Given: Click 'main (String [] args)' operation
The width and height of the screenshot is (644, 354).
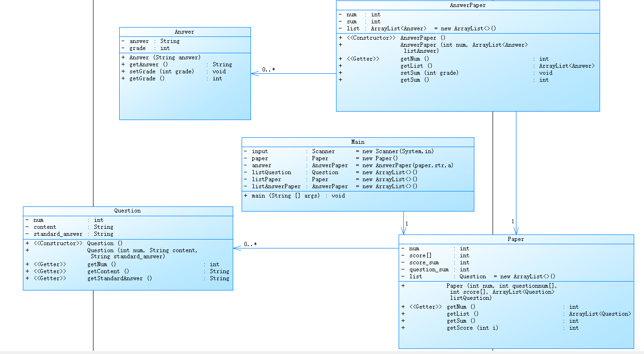Looking at the screenshot, I should point(294,196).
